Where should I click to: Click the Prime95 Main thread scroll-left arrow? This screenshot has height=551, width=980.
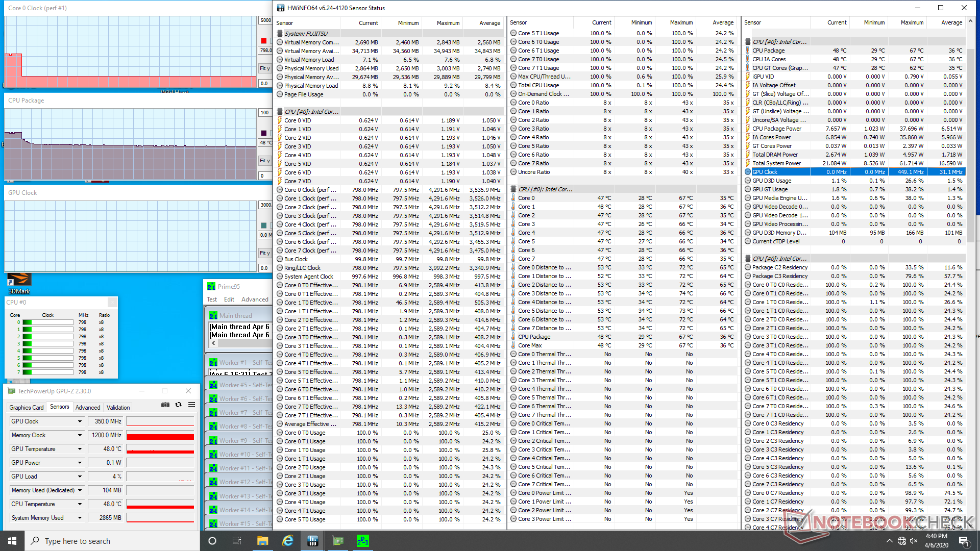pos(213,343)
